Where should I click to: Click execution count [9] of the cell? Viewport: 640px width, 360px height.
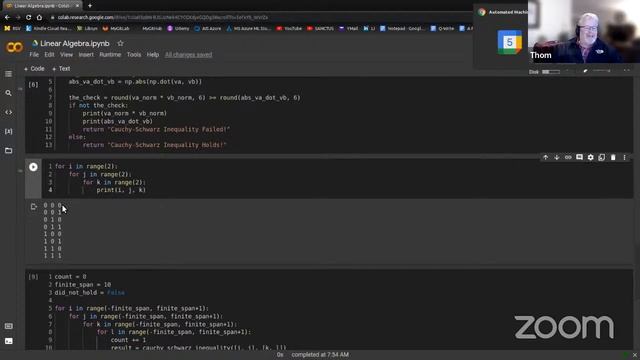pyautogui.click(x=33, y=277)
